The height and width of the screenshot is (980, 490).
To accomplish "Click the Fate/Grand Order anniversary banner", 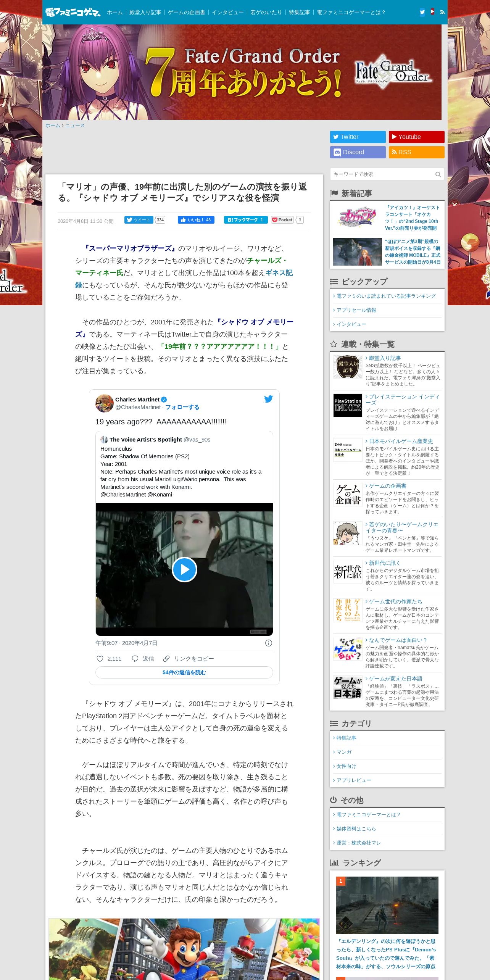I will [x=242, y=72].
